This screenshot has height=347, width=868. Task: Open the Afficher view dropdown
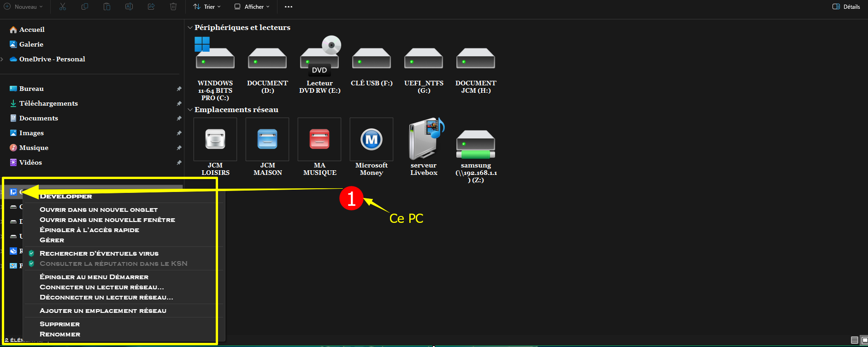[252, 6]
